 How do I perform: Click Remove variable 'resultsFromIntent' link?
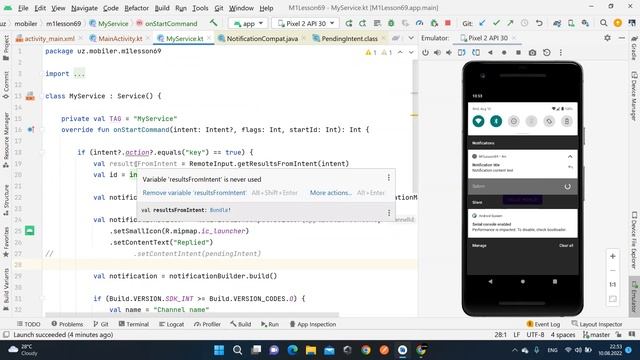[194, 193]
